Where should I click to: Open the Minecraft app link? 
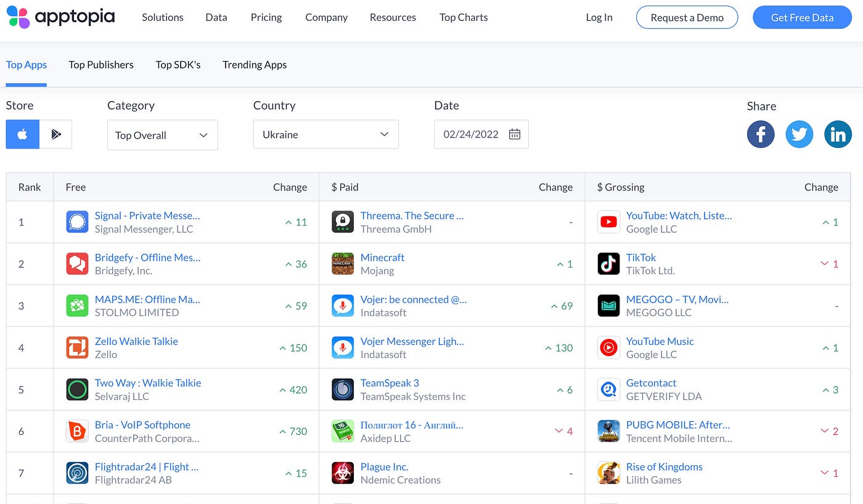click(382, 258)
